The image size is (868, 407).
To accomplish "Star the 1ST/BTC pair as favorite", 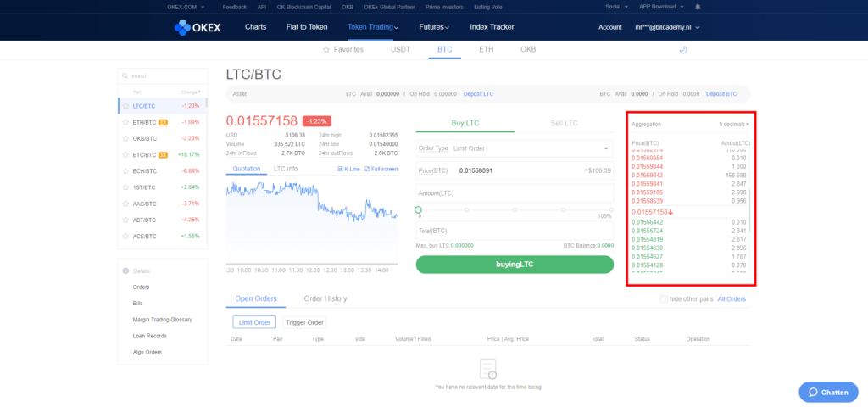I will point(125,187).
